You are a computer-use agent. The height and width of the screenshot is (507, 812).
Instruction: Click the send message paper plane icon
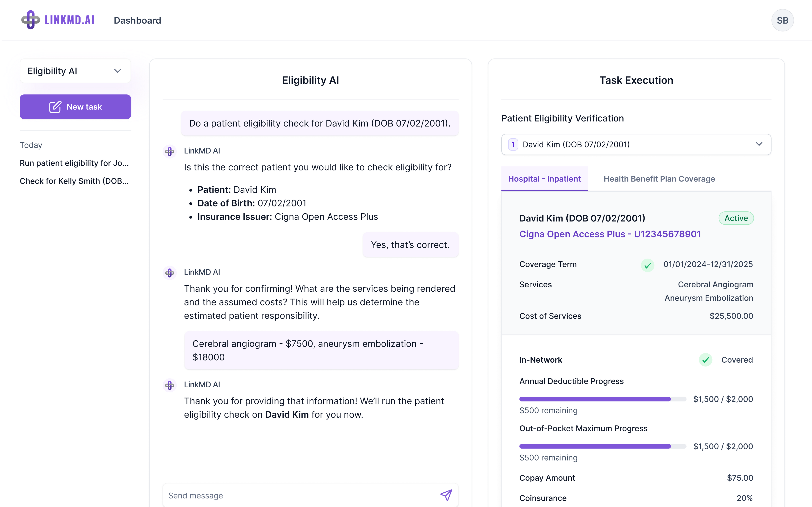click(446, 495)
